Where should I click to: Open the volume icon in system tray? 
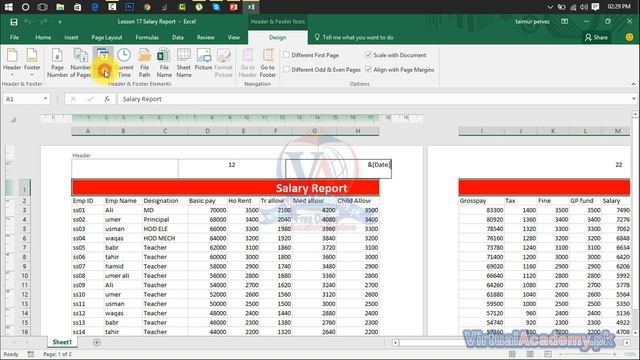[584, 7]
